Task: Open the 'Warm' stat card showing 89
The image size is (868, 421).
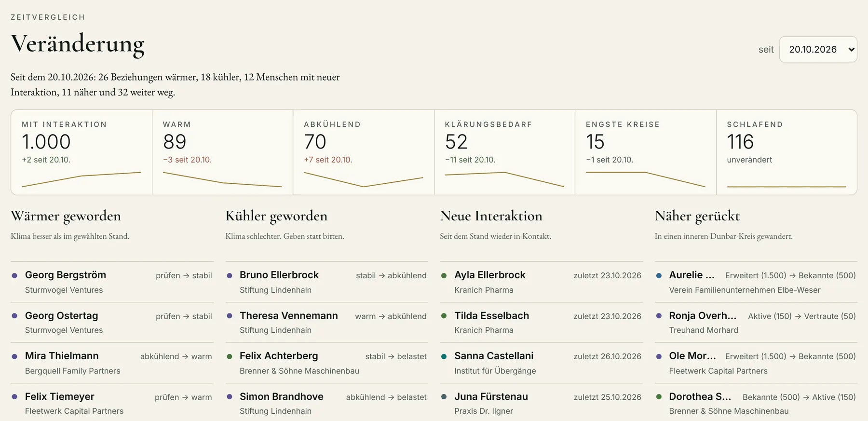Action: 222,152
